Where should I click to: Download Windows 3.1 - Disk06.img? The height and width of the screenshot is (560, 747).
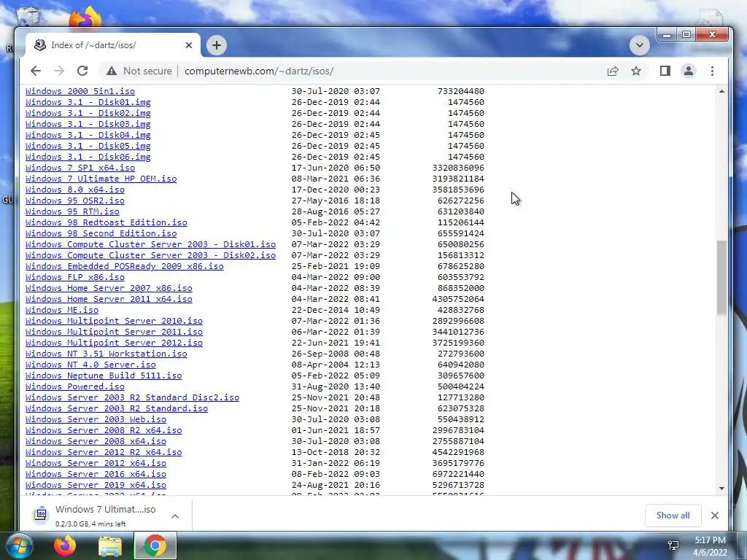[88, 157]
